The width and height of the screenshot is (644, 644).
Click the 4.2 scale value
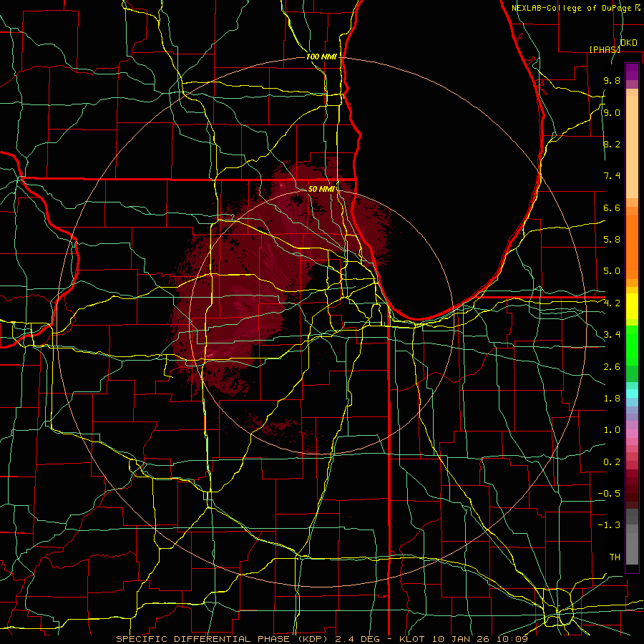[x=612, y=303]
